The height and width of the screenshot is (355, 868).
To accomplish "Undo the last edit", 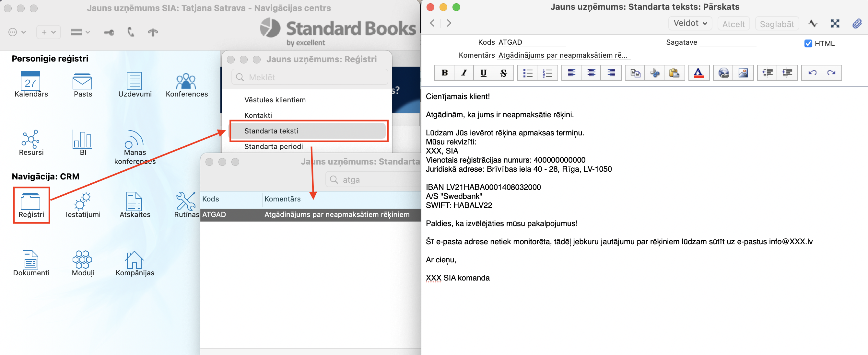I will (812, 73).
